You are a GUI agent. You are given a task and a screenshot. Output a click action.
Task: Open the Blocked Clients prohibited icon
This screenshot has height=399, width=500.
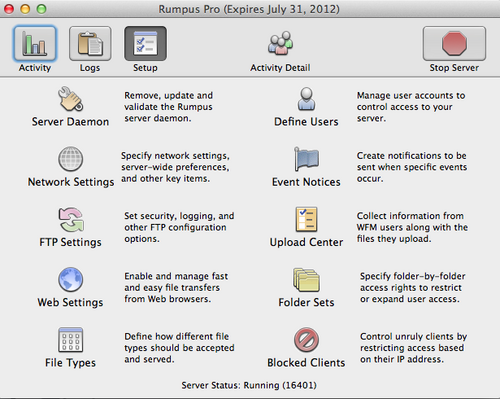pyautogui.click(x=306, y=340)
